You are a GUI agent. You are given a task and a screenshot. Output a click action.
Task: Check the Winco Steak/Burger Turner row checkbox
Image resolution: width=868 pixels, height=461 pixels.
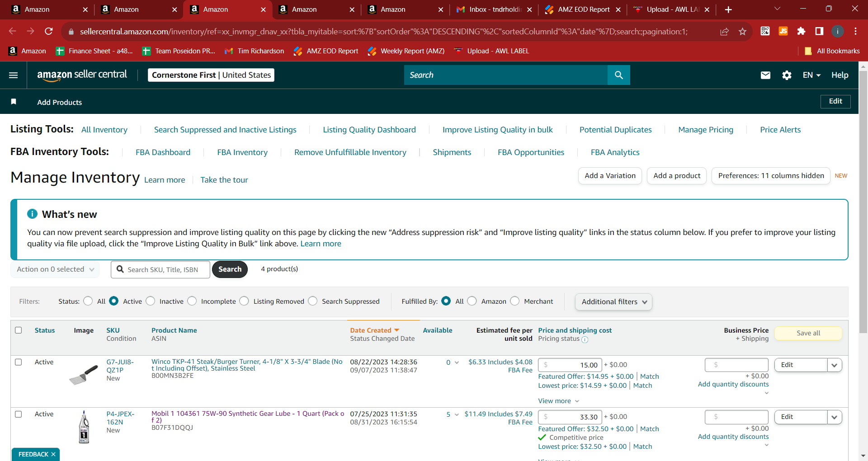click(19, 362)
